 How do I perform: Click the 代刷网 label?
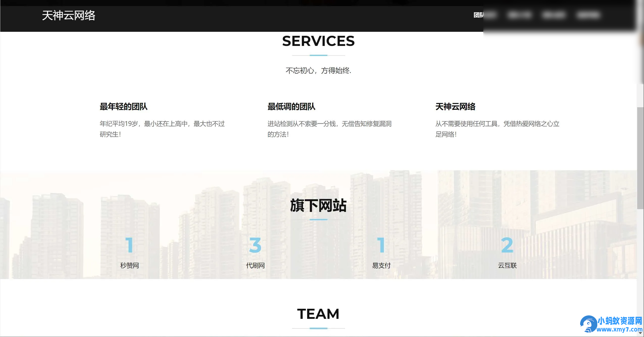255,265
